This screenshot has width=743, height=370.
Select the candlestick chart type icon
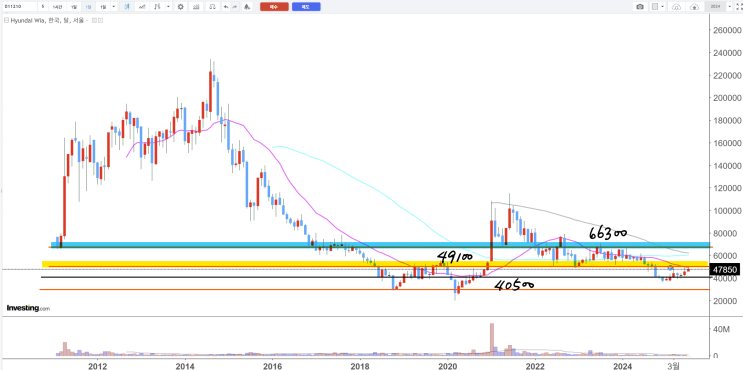pos(126,7)
